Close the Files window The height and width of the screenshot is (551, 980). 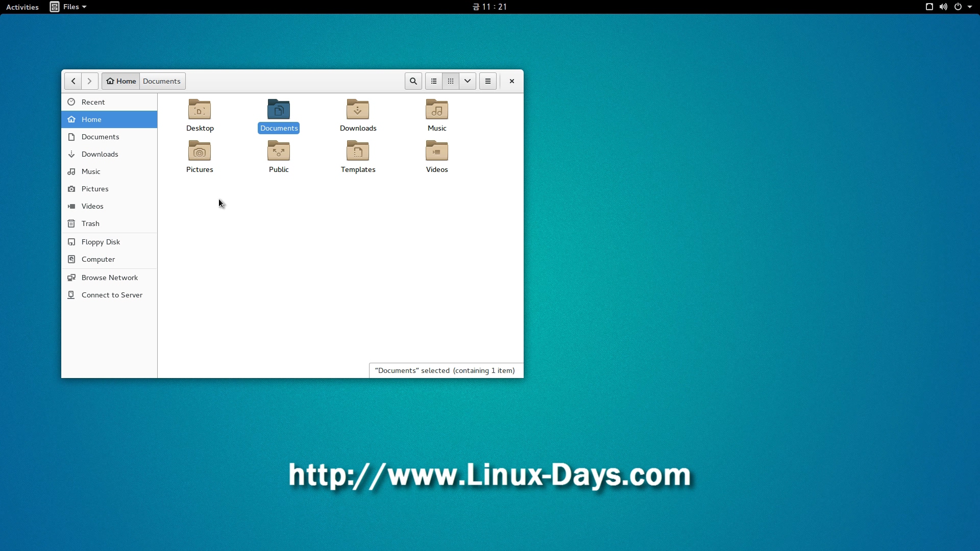click(x=512, y=81)
